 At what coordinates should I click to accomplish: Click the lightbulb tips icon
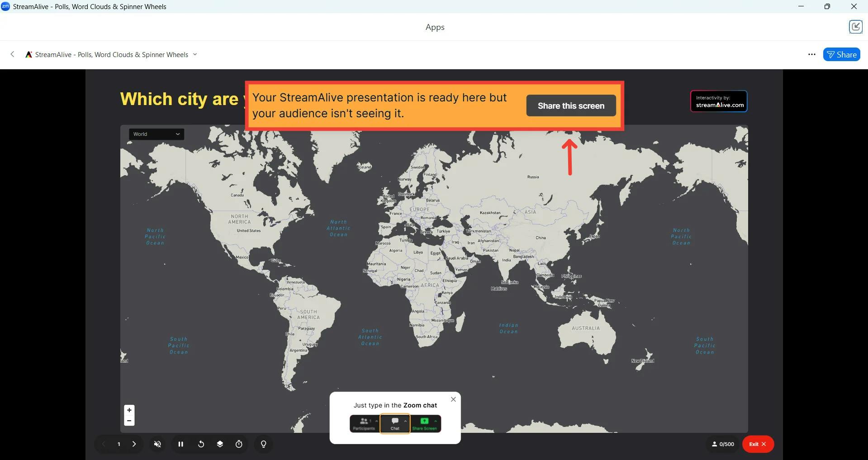click(264, 444)
